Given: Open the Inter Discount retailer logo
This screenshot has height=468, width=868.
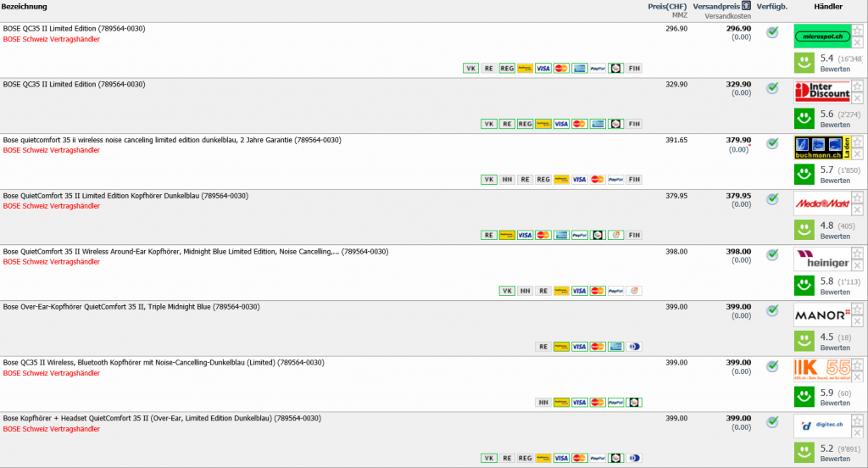Looking at the screenshot, I should (x=821, y=92).
